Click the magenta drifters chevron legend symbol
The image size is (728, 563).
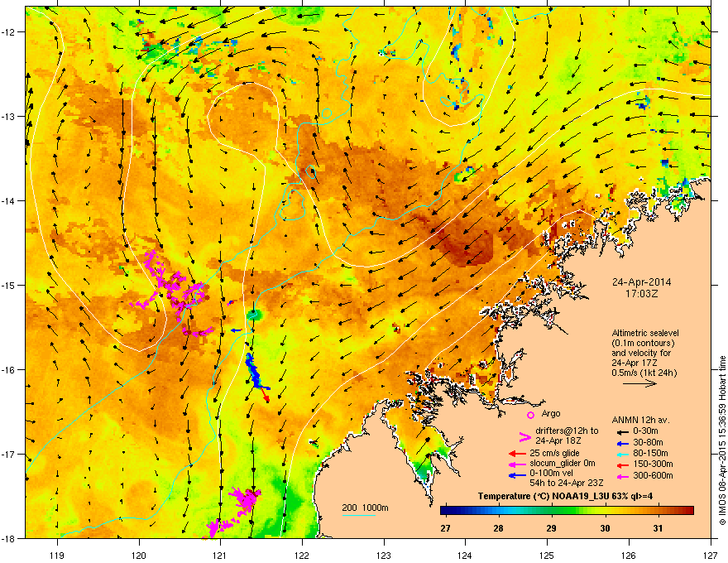524,437
